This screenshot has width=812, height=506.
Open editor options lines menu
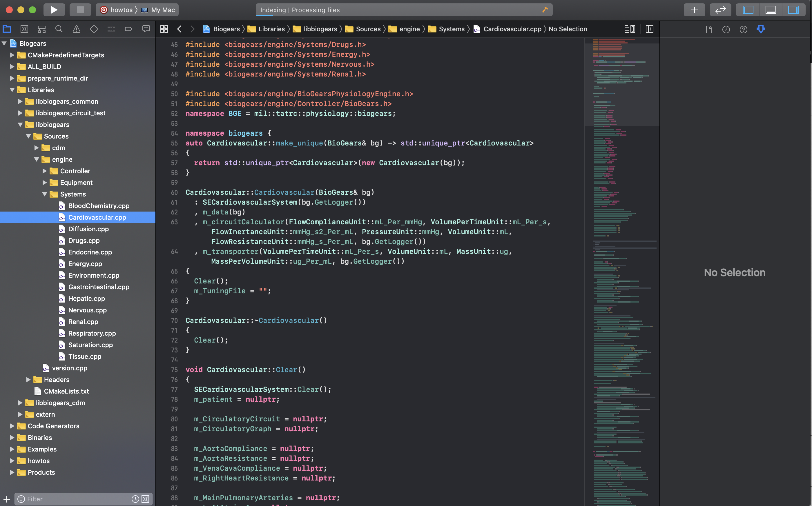(x=630, y=29)
